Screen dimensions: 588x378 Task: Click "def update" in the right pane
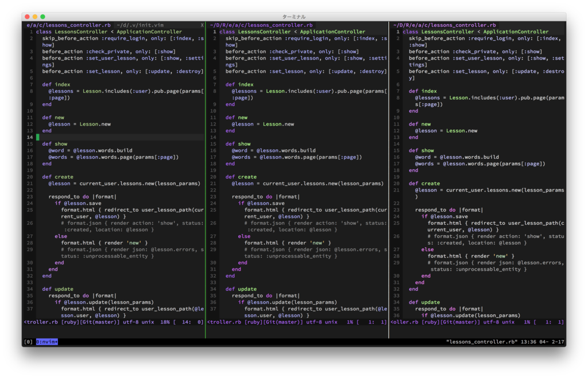tap(424, 302)
